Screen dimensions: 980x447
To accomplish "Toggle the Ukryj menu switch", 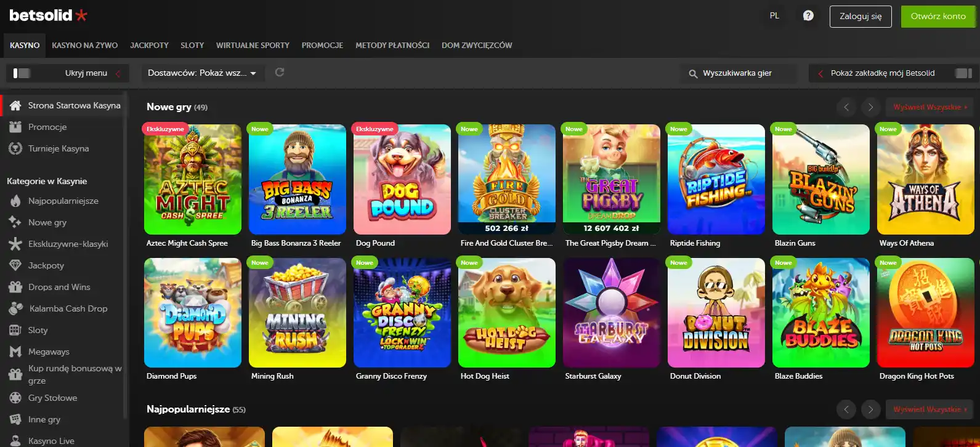I will [x=22, y=73].
